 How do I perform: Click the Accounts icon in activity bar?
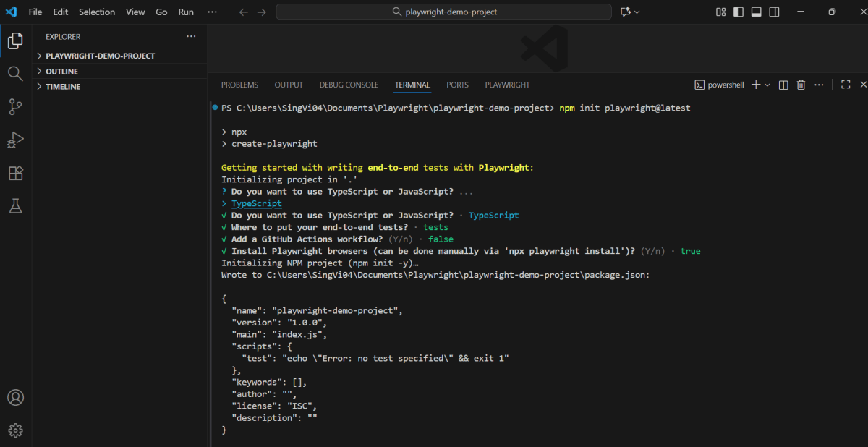(15, 398)
